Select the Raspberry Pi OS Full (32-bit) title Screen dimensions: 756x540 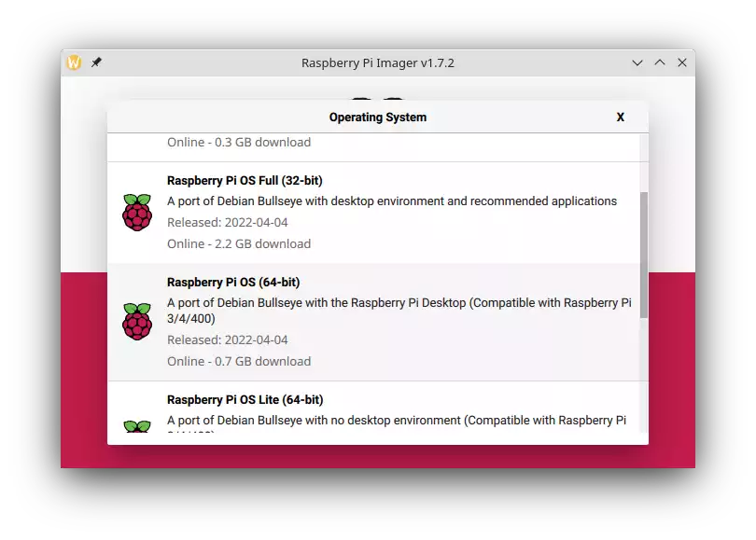tap(245, 181)
